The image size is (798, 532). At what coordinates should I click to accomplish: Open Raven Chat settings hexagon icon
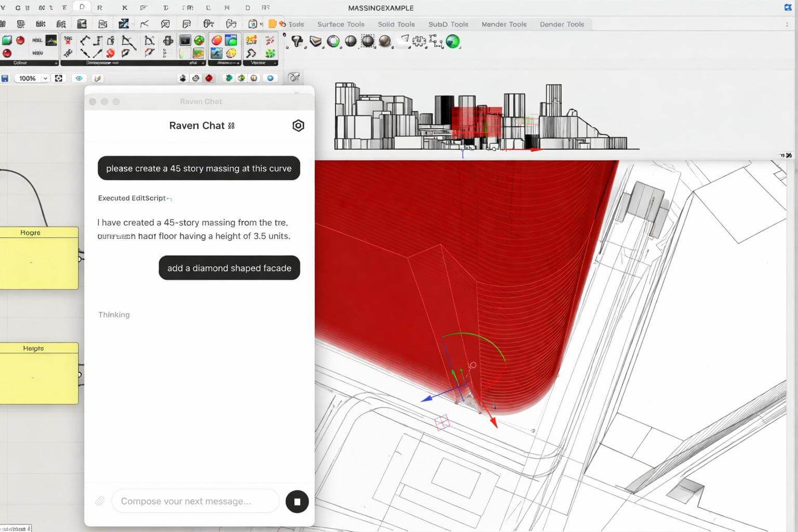click(x=298, y=125)
